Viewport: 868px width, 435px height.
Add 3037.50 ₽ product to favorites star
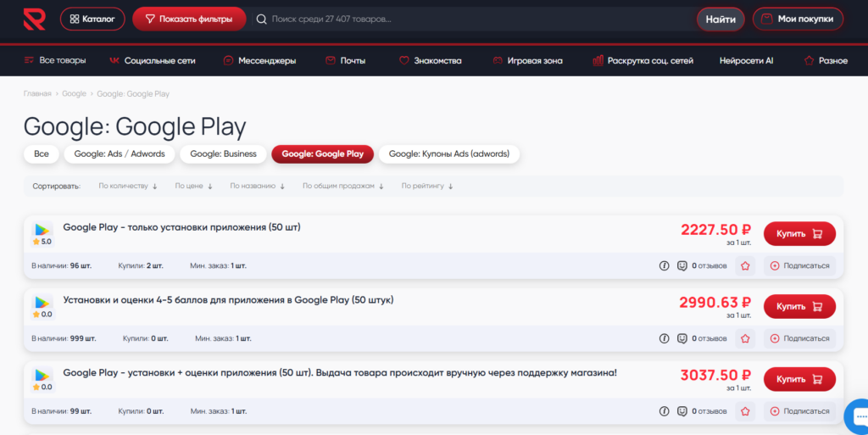pyautogui.click(x=745, y=411)
